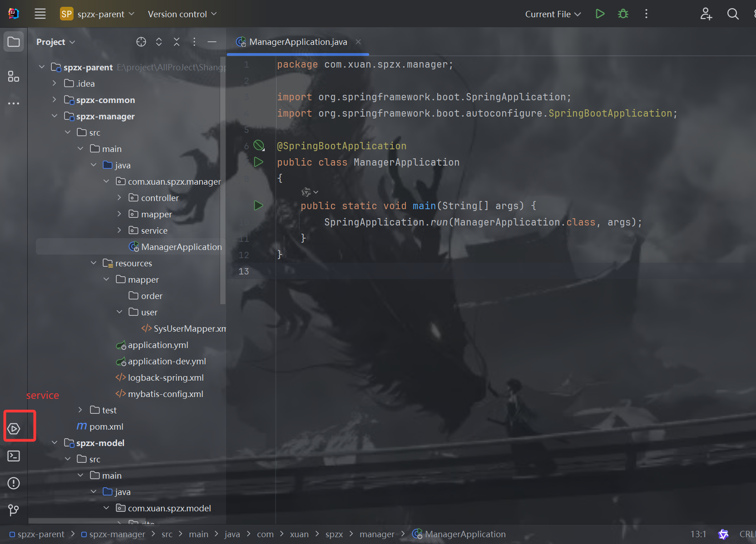This screenshot has width=756, height=544.
Task: Click run gutter icon beside main method
Action: [258, 206]
